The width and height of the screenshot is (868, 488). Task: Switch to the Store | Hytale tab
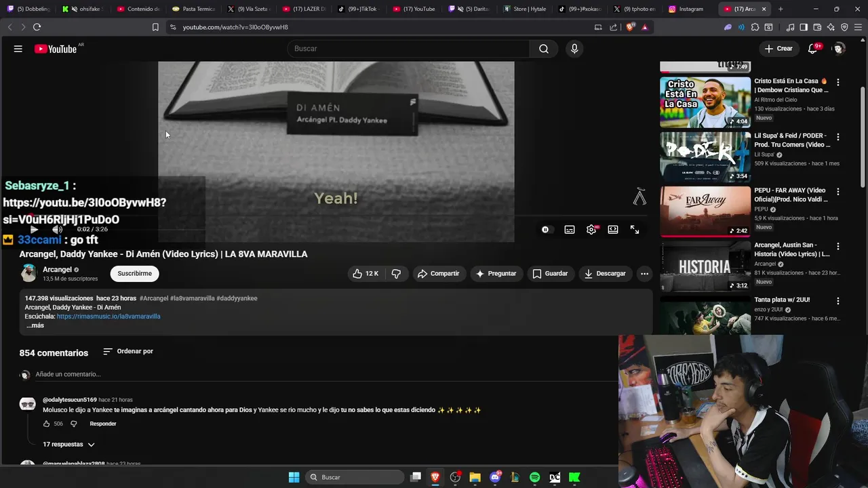525,9
